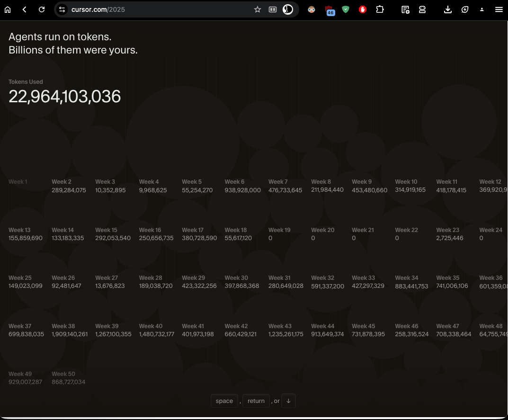Click Week 30 value 397,868,368
Screen dimensions: 508x420
pyautogui.click(x=241, y=286)
